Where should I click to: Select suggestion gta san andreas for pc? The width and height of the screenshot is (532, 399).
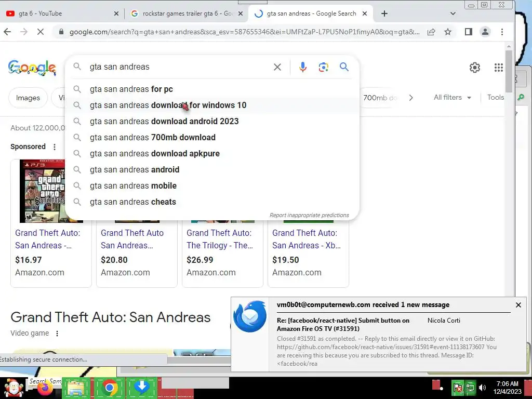[x=212, y=89]
